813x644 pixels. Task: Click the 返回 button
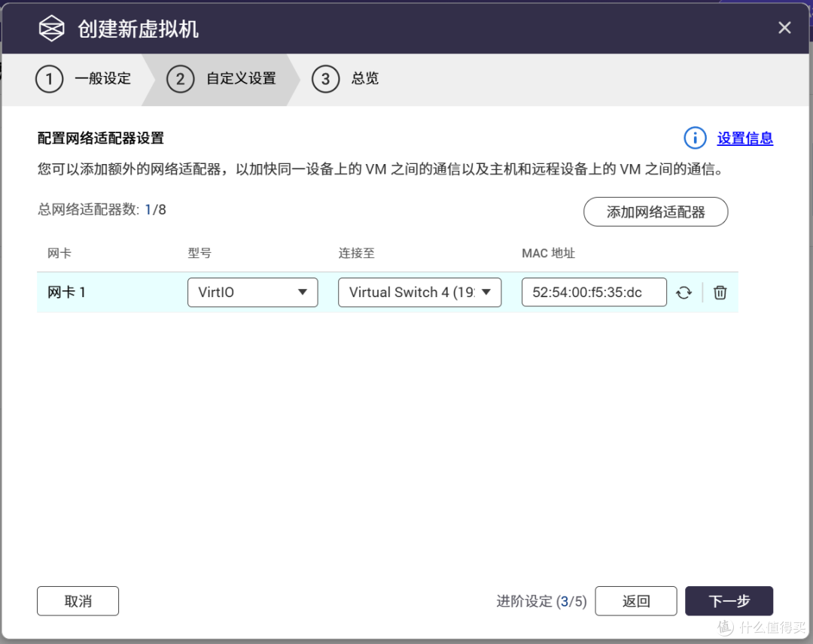[x=635, y=601]
